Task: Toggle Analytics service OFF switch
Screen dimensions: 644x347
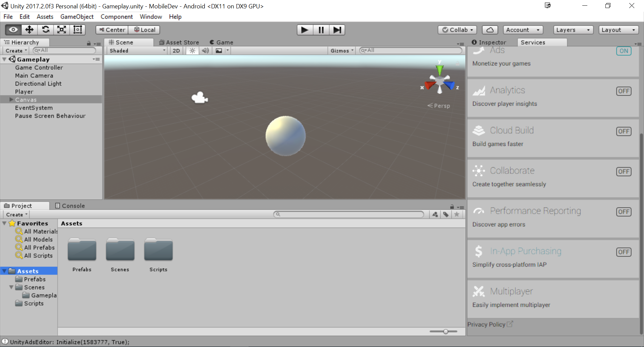Action: click(x=624, y=91)
